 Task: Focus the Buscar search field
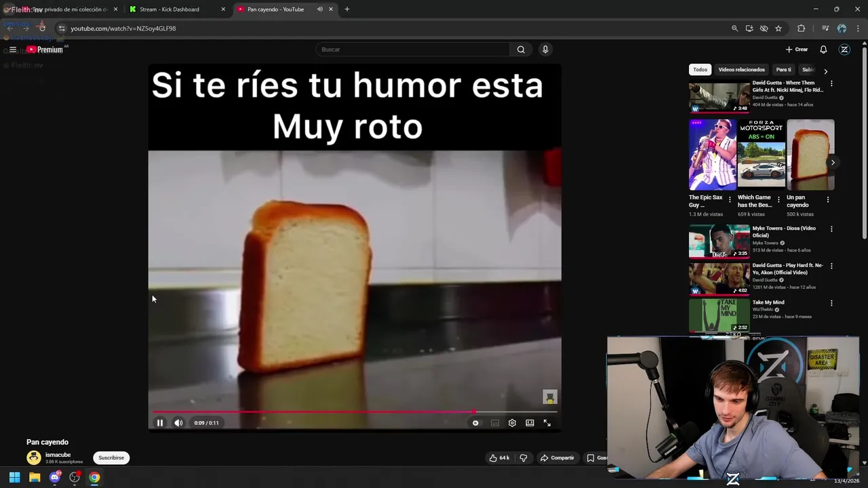[412, 49]
